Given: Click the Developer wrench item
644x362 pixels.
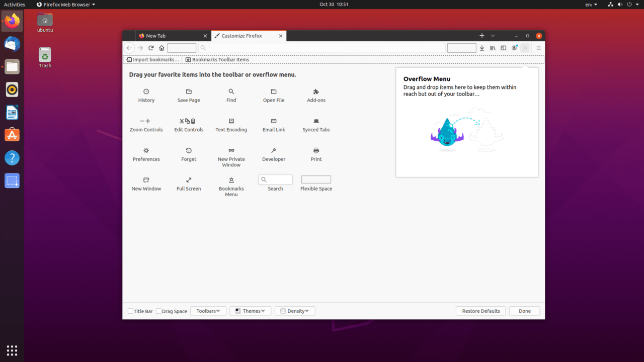Looking at the screenshot, I should 274,155.
